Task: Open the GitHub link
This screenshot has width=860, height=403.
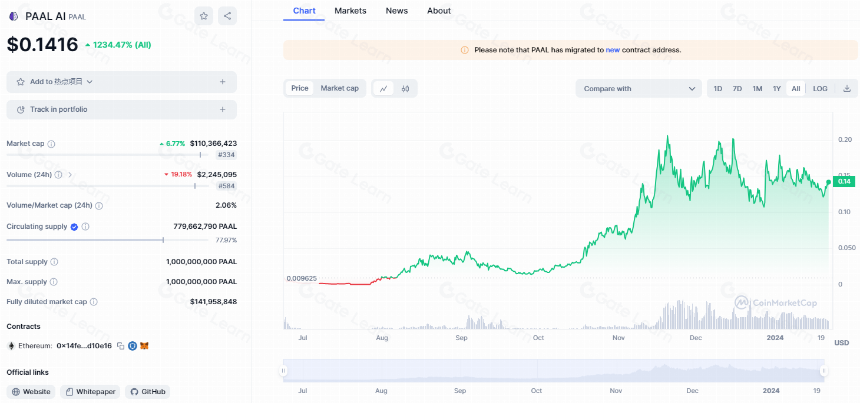Action: click(147, 391)
